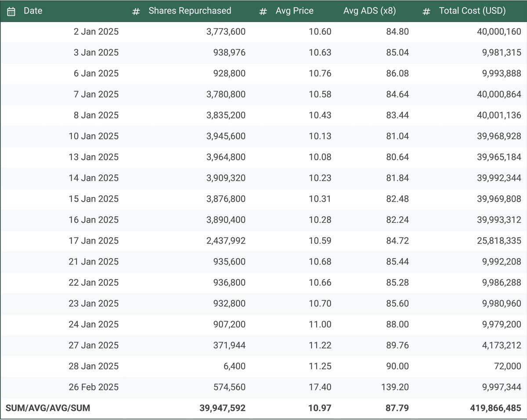Click total cost 9,997,344

tap(502, 387)
